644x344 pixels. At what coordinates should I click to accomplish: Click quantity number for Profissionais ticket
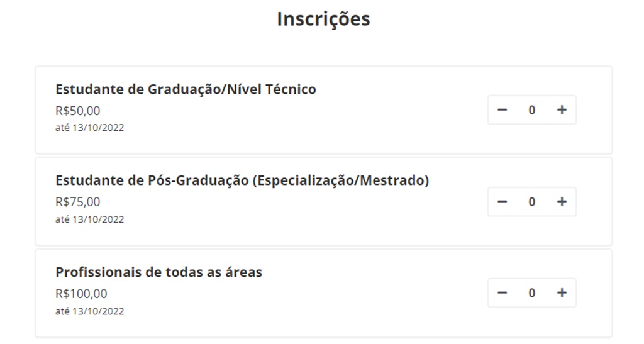point(532,293)
